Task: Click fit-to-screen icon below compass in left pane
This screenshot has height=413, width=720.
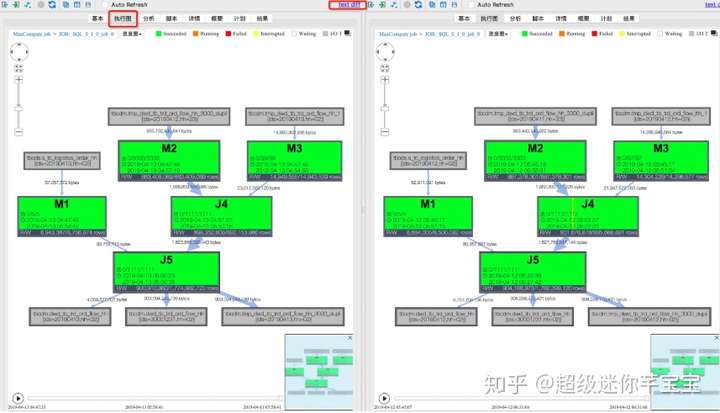Action: (x=18, y=68)
